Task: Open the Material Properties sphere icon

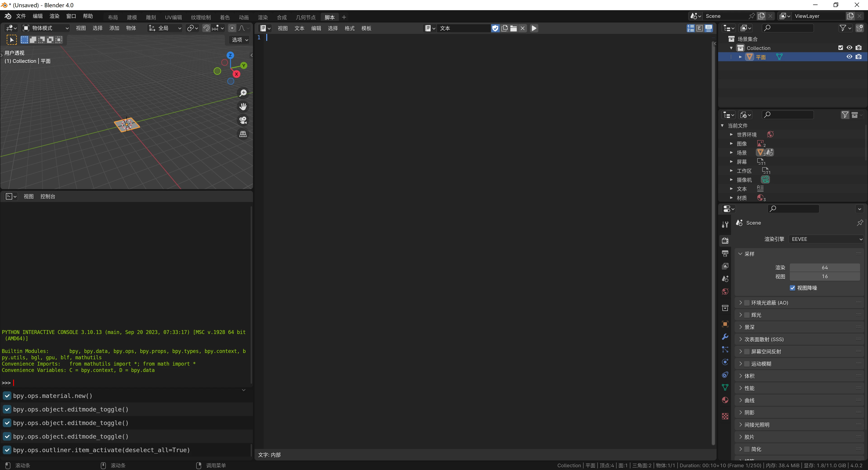Action: pos(725,400)
